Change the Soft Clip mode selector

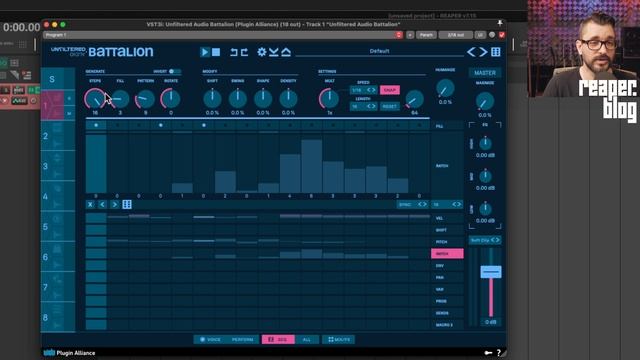[x=485, y=240]
